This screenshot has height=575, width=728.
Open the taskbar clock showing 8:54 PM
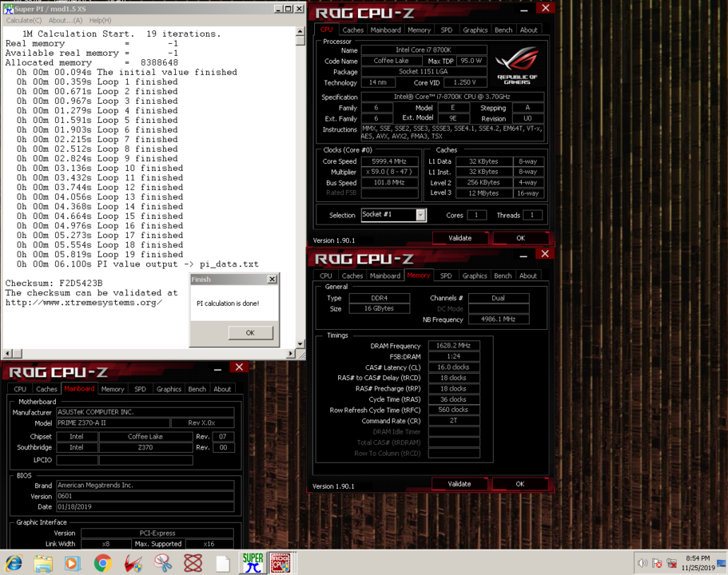coord(698,563)
